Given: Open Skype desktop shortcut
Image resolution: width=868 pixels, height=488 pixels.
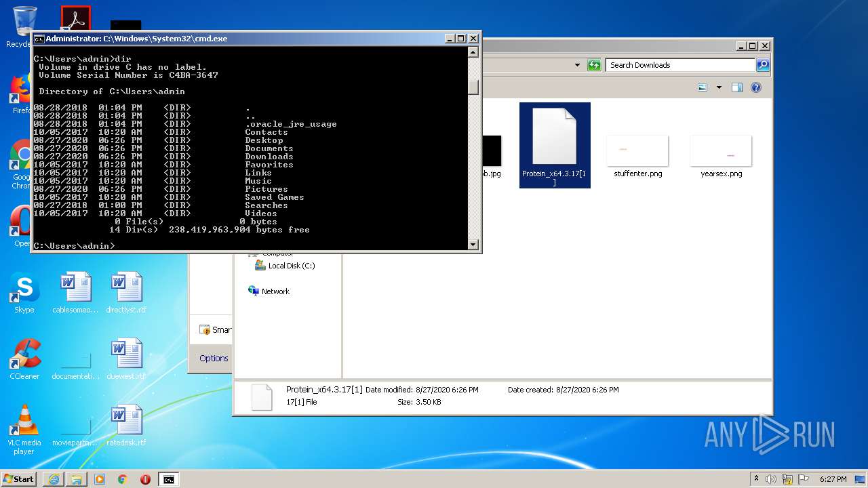Looking at the screenshot, I should 24,293.
